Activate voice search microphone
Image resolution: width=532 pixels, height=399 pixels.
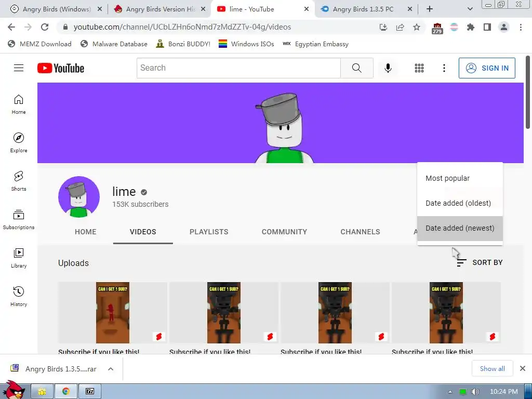(388, 68)
